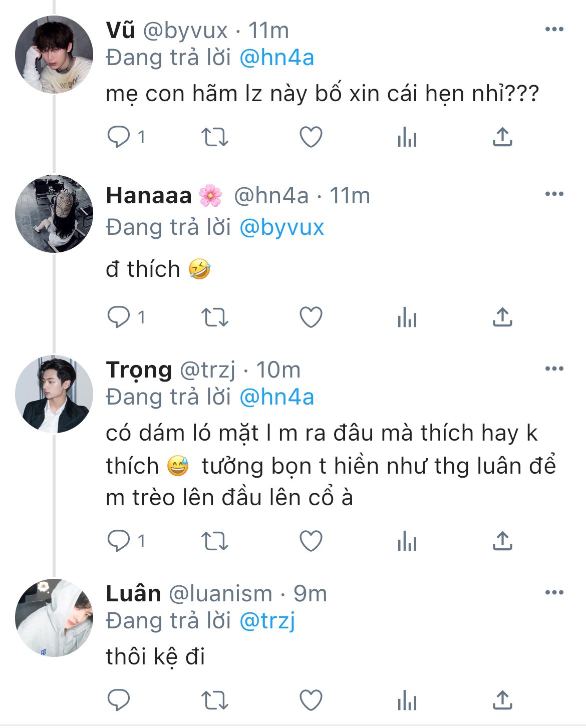View analytics on Vũ's tweet
This screenshot has width=586, height=728.
coord(407,137)
